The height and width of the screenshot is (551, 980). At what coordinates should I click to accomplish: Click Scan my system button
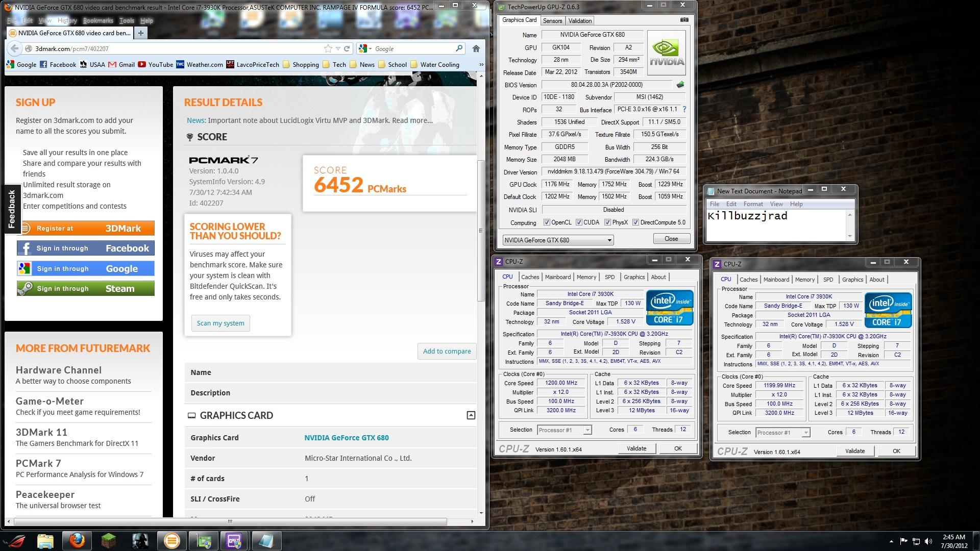click(220, 323)
